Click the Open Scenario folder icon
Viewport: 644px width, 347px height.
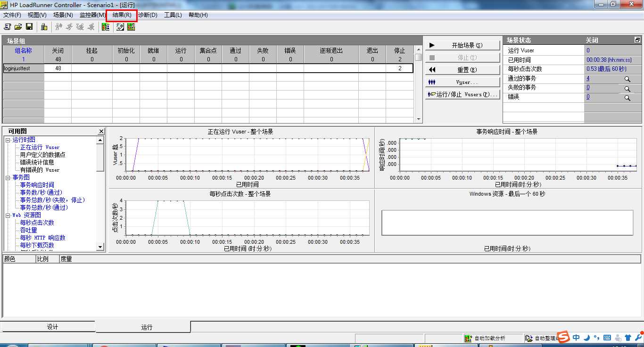pyautogui.click(x=18, y=27)
